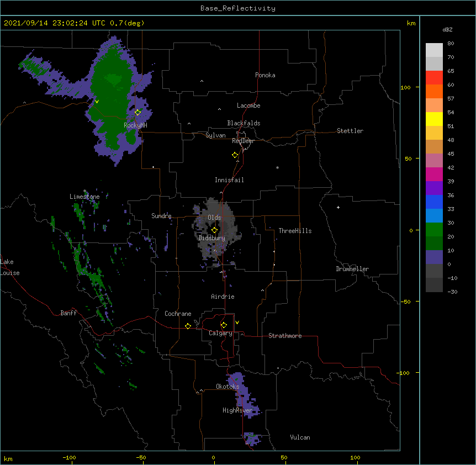Pick the magenta 39-42 dBZ legend band
This screenshot has width=476, height=465.
point(434,174)
